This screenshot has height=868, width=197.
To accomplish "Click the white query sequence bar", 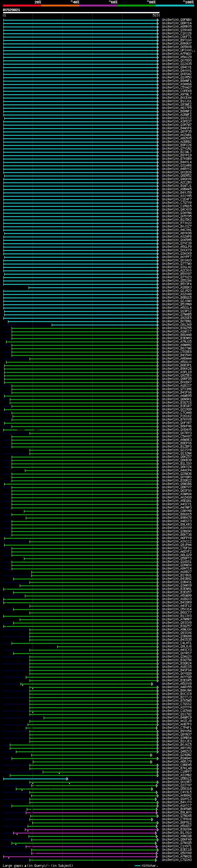I will click(x=81, y=13).
